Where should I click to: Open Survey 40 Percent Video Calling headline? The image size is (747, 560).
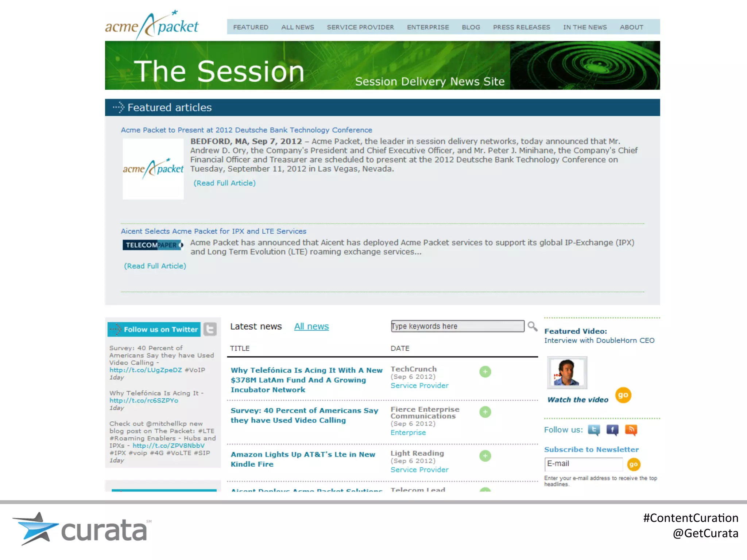click(x=304, y=415)
